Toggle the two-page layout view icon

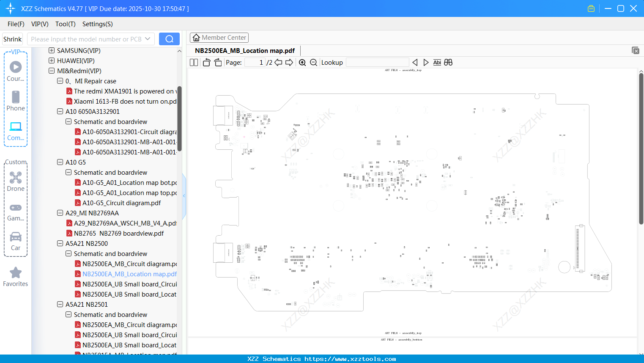coord(194,63)
